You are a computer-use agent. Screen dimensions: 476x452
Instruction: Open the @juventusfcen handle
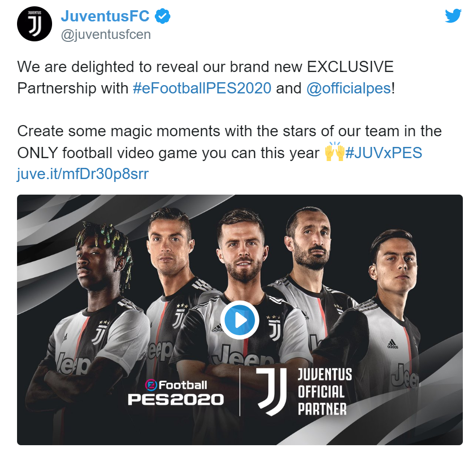106,35
